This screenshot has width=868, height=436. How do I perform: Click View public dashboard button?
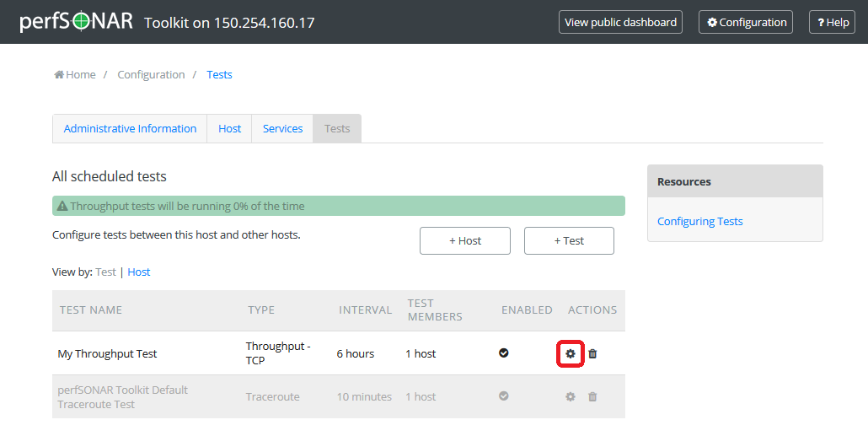click(x=620, y=22)
